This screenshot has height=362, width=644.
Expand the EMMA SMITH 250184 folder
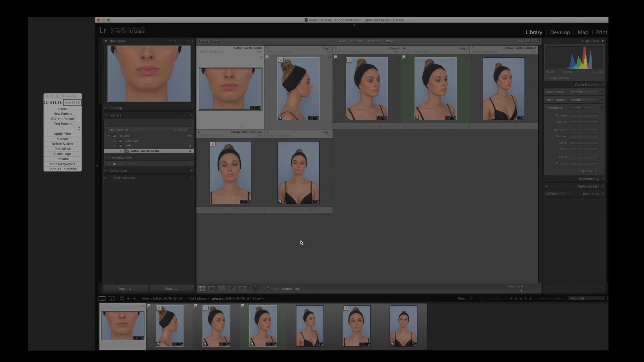[121, 151]
